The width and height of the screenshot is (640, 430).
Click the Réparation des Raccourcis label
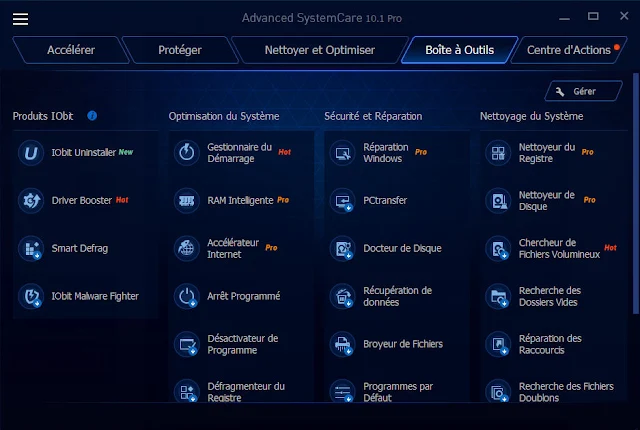pos(550,344)
